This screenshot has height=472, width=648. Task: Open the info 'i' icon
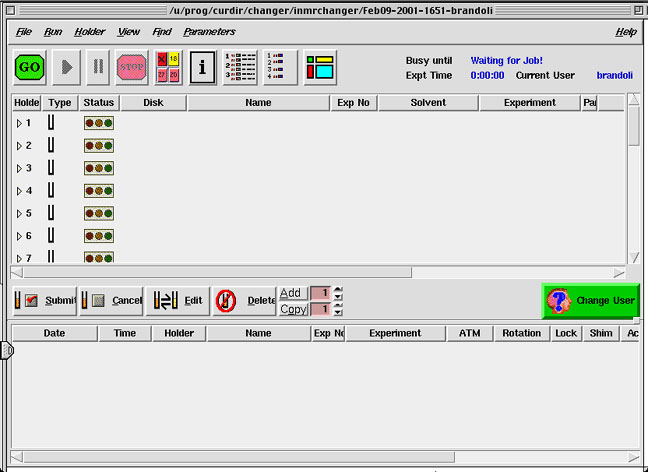203,67
